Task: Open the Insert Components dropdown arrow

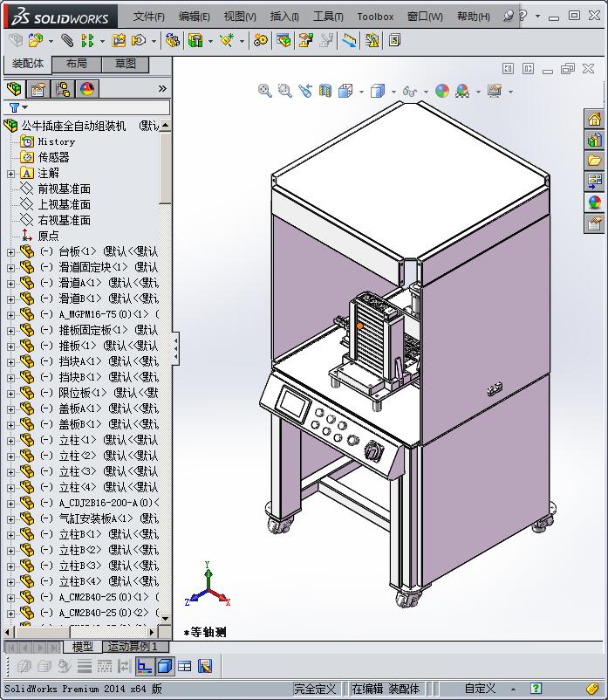Action: coord(51,41)
